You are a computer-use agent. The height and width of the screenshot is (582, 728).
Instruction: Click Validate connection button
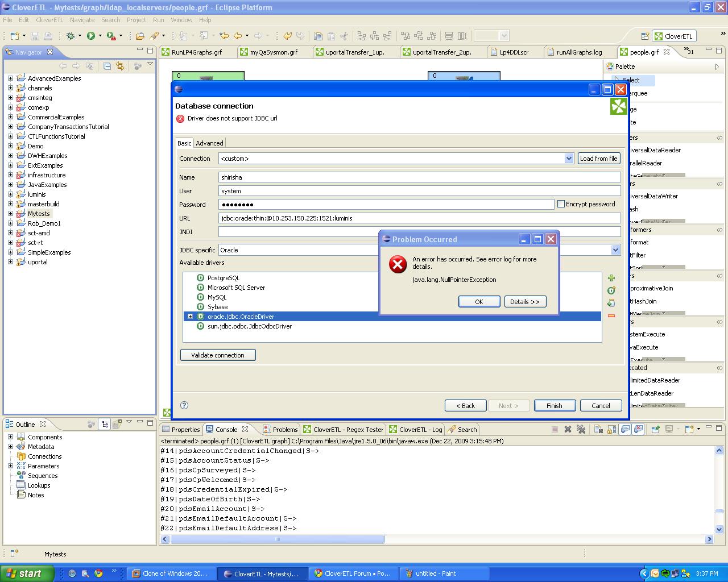point(218,355)
